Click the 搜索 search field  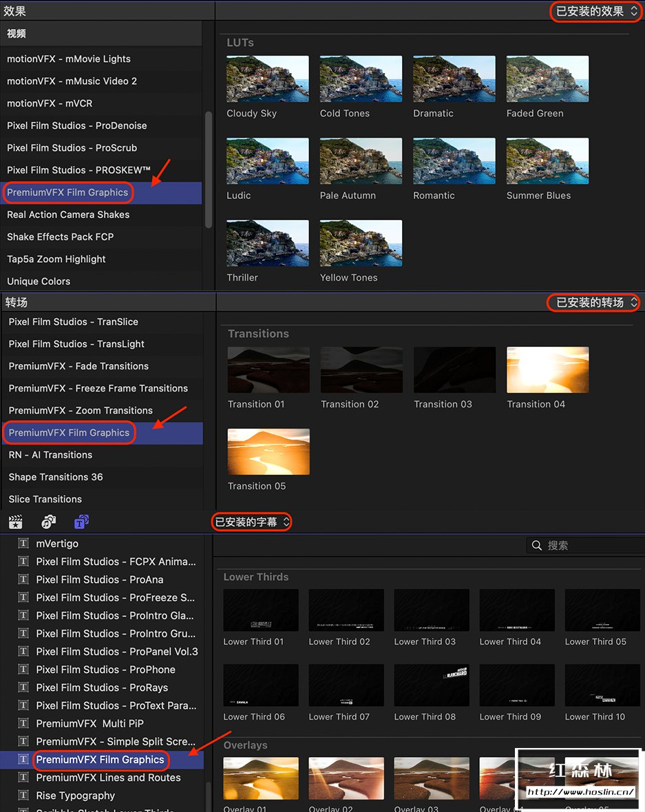tap(585, 545)
